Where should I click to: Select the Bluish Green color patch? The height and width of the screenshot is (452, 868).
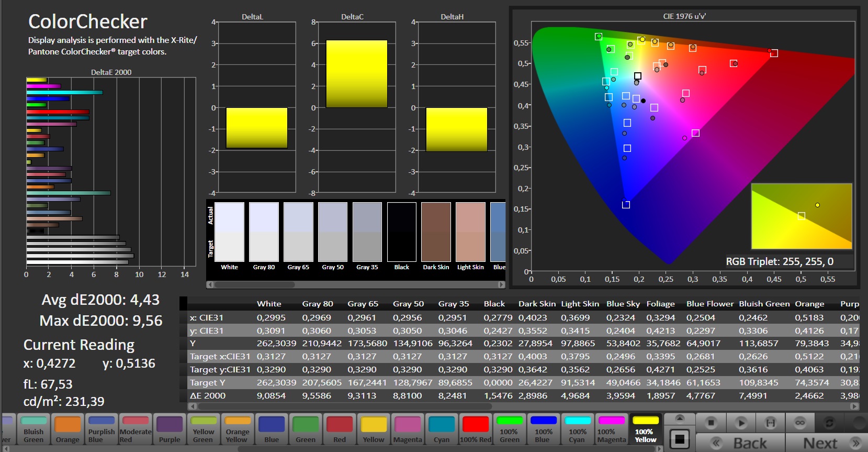tap(33, 429)
